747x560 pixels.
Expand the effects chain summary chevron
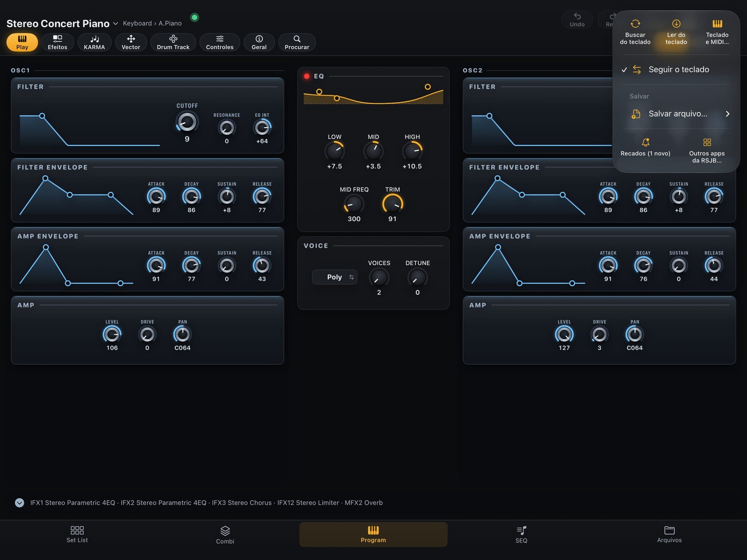(19, 503)
